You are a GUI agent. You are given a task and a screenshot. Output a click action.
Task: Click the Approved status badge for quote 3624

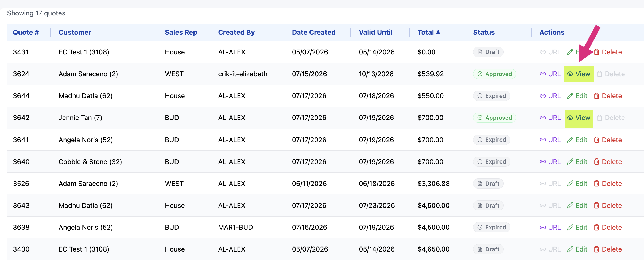(x=494, y=74)
